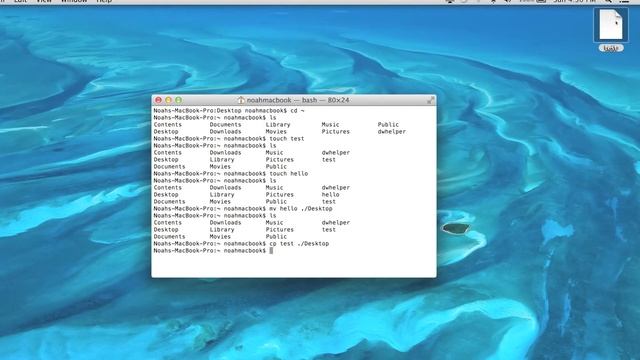
Task: Select the hello file icon on desktop
Action: [611, 25]
